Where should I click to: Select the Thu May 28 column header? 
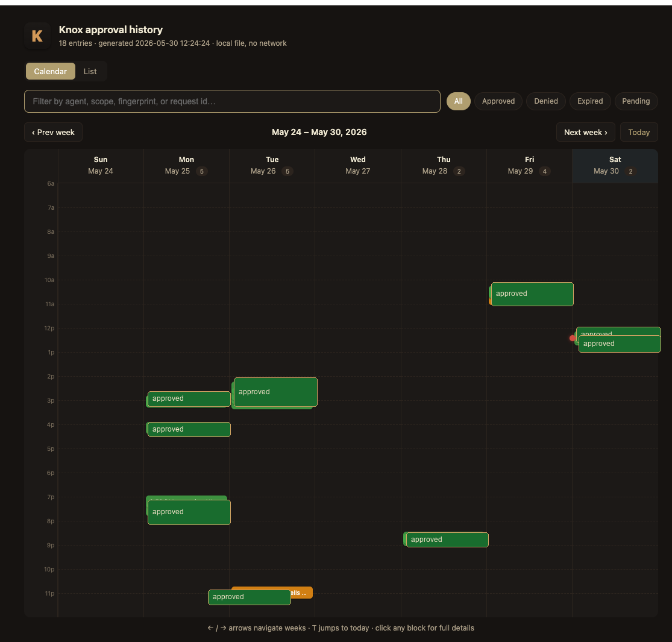(444, 165)
